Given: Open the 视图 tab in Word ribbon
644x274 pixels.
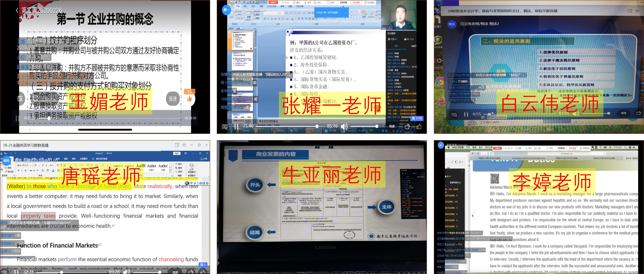Looking at the screenshot, I should tap(66, 159).
